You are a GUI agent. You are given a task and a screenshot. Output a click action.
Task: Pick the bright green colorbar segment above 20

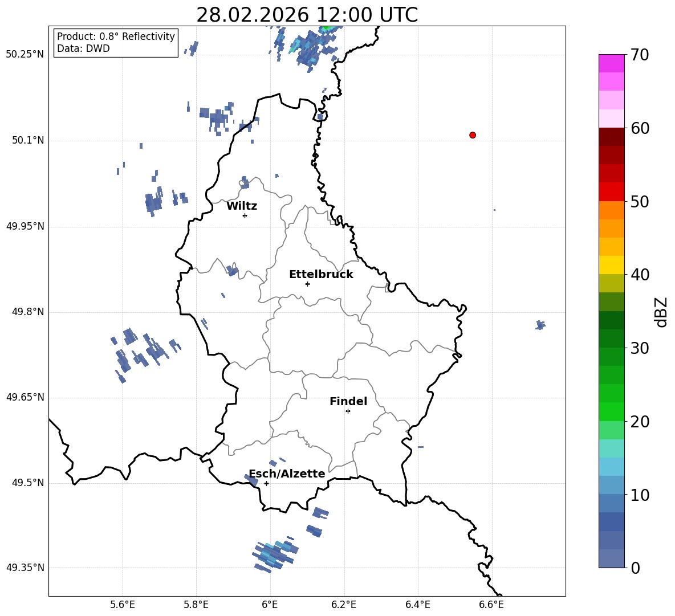tap(612, 411)
